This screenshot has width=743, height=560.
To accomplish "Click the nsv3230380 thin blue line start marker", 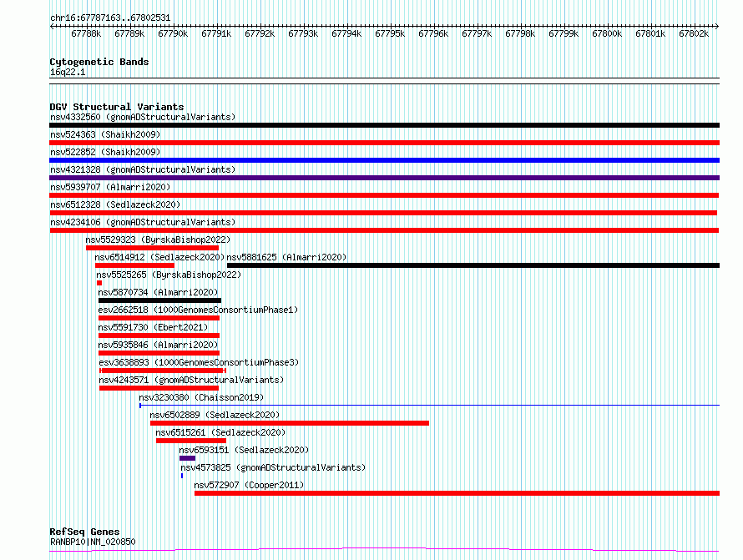I will (x=140, y=406).
